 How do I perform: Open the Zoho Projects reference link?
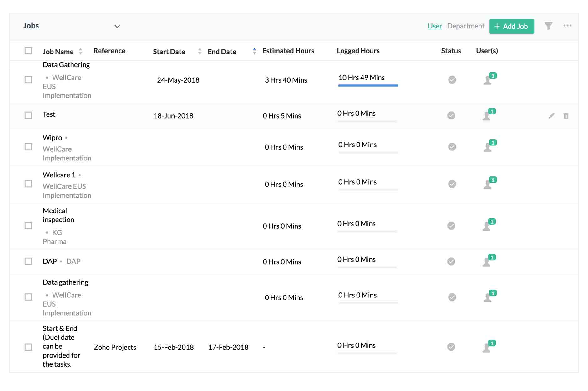(x=115, y=347)
